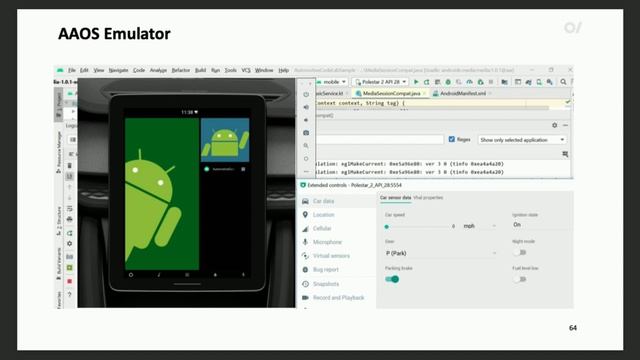Click the Android robot artwork on blue background
This screenshot has height=360, width=640.
coord(225,140)
